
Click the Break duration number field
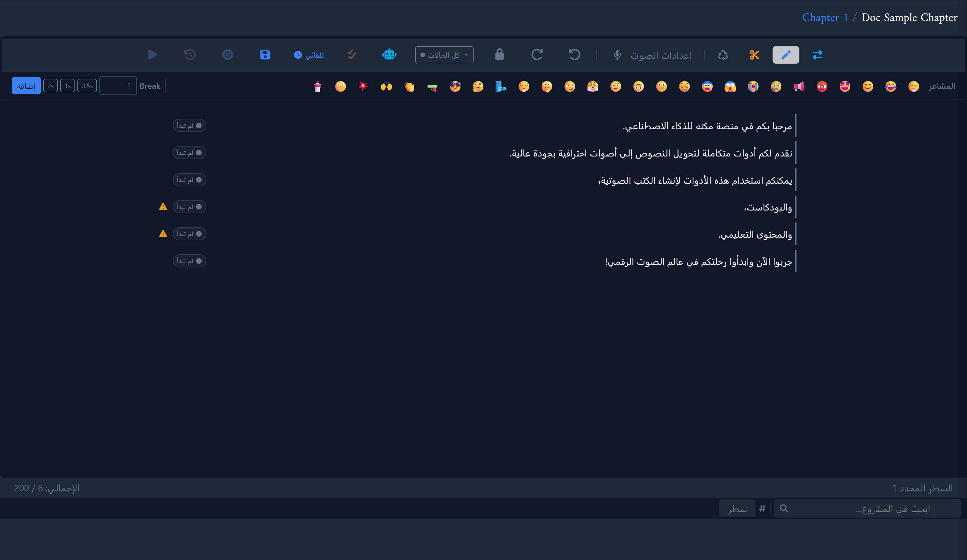pyautogui.click(x=118, y=86)
